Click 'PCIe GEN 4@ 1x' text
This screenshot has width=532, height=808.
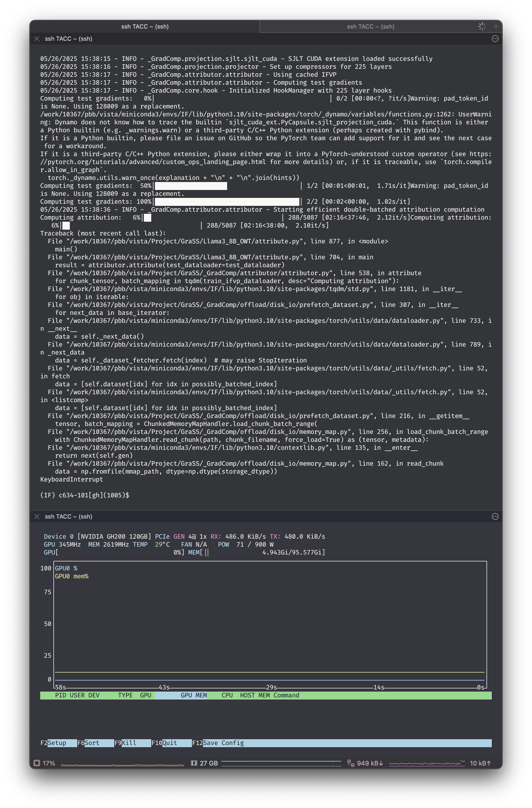181,536
